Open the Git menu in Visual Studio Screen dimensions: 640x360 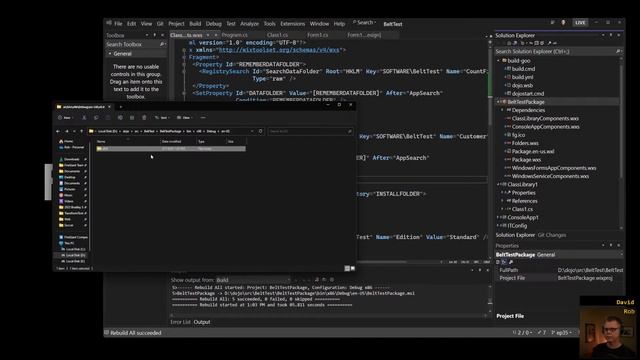tap(160, 24)
